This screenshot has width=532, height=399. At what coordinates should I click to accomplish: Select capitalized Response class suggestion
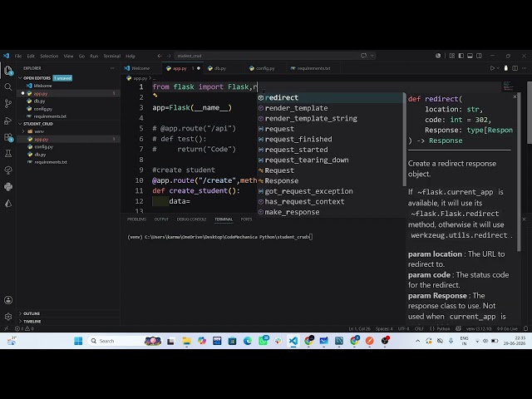[331, 181]
